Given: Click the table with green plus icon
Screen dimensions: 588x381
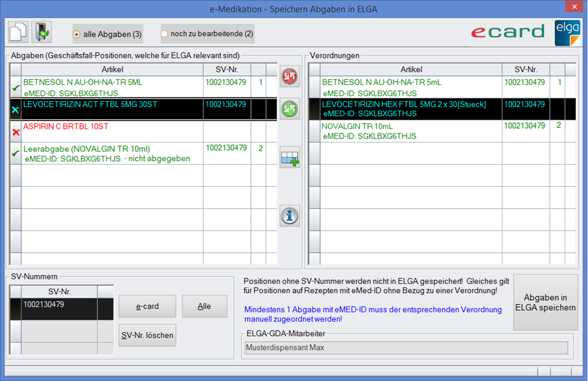Looking at the screenshot, I should [x=290, y=157].
